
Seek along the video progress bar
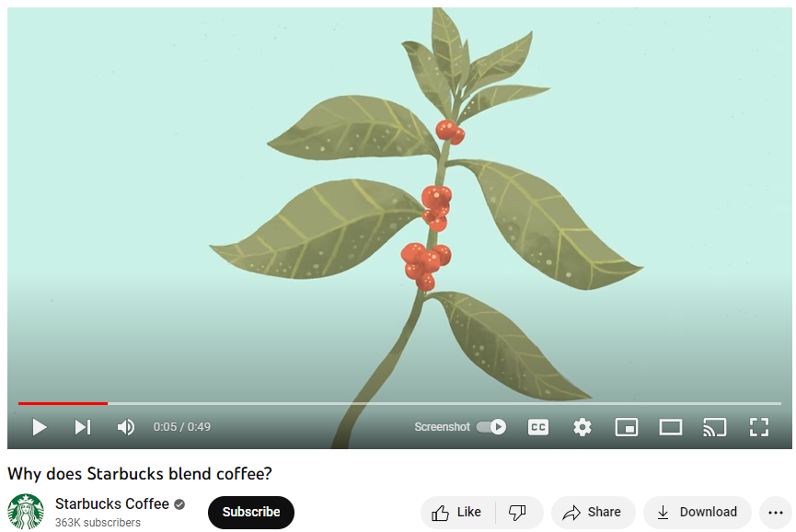[x=399, y=403]
